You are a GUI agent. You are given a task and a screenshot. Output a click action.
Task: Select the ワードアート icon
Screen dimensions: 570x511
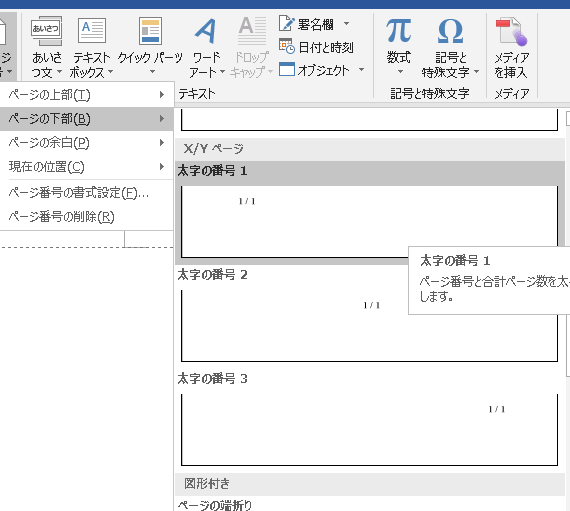click(x=206, y=31)
